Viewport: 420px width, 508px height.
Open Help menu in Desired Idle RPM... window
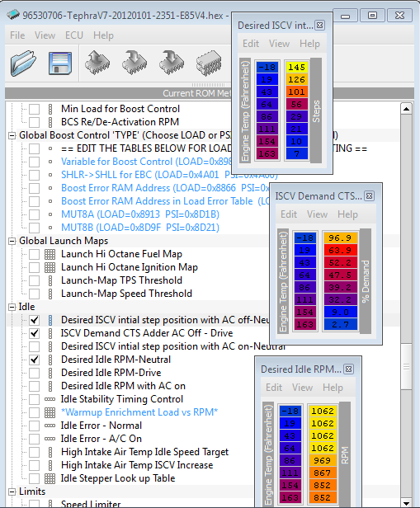pyautogui.click(x=333, y=387)
